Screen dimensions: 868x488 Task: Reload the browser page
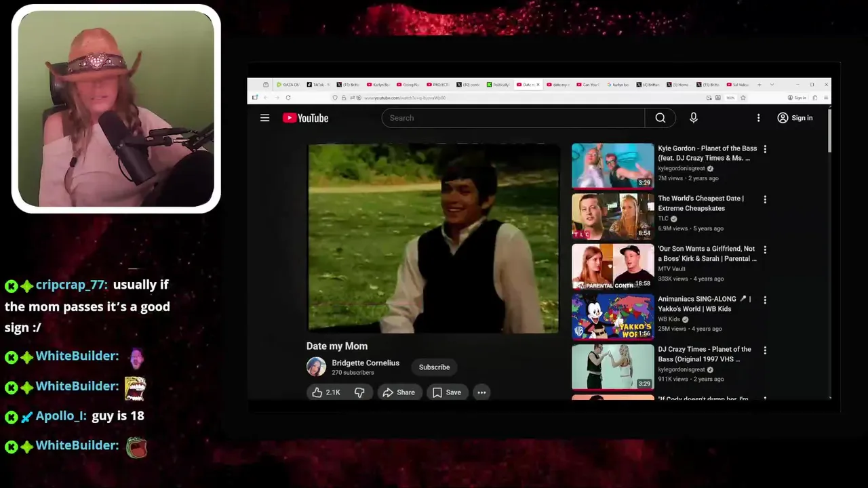288,98
